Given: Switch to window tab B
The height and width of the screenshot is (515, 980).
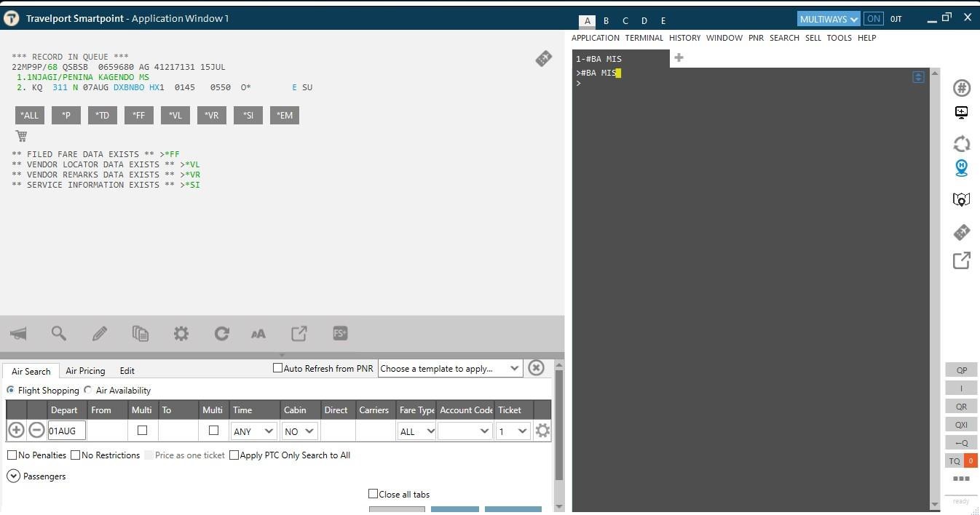Looking at the screenshot, I should point(606,20).
